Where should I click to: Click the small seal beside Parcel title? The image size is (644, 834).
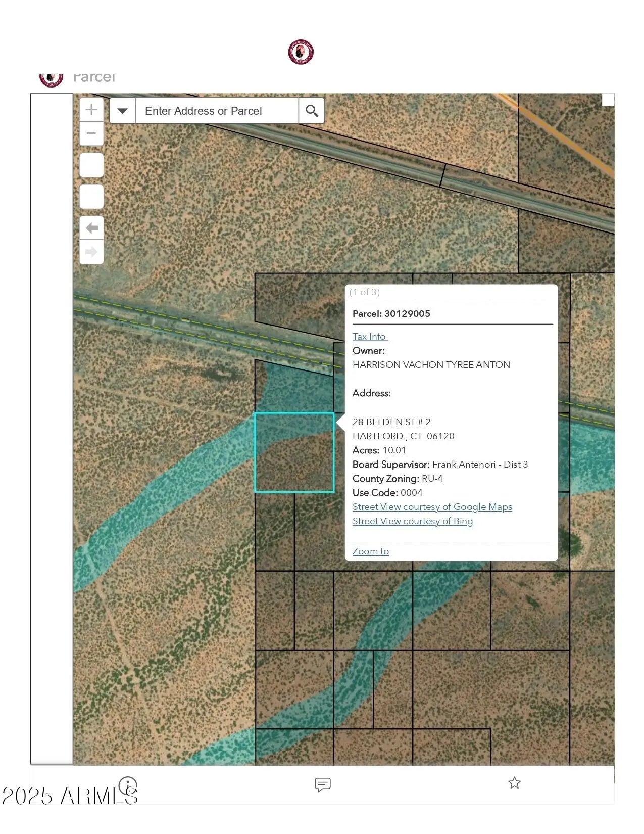51,79
